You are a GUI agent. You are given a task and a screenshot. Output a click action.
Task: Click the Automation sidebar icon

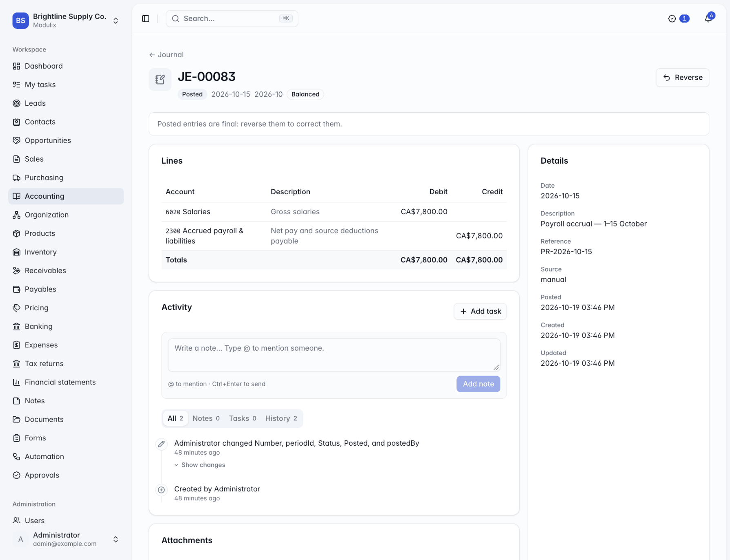point(16,456)
